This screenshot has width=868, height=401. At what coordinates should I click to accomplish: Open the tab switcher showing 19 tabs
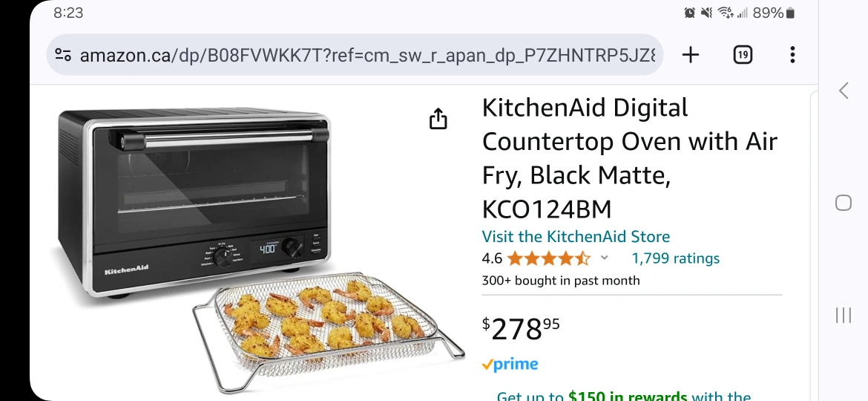[743, 55]
